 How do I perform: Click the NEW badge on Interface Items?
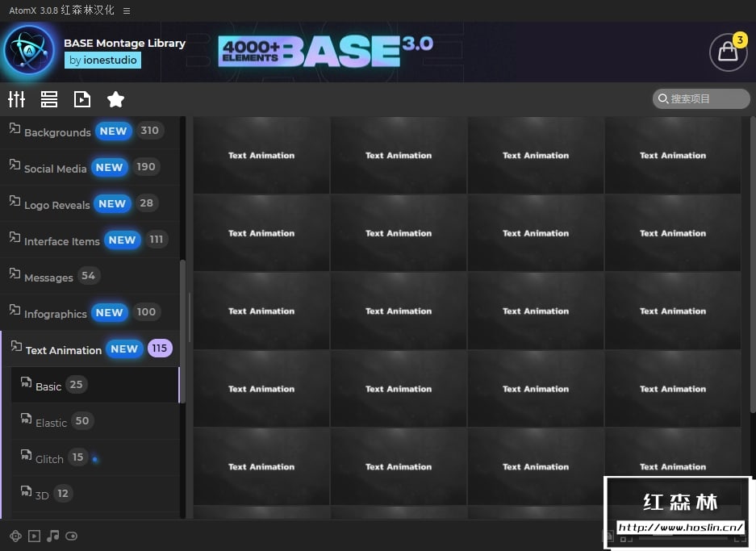123,240
